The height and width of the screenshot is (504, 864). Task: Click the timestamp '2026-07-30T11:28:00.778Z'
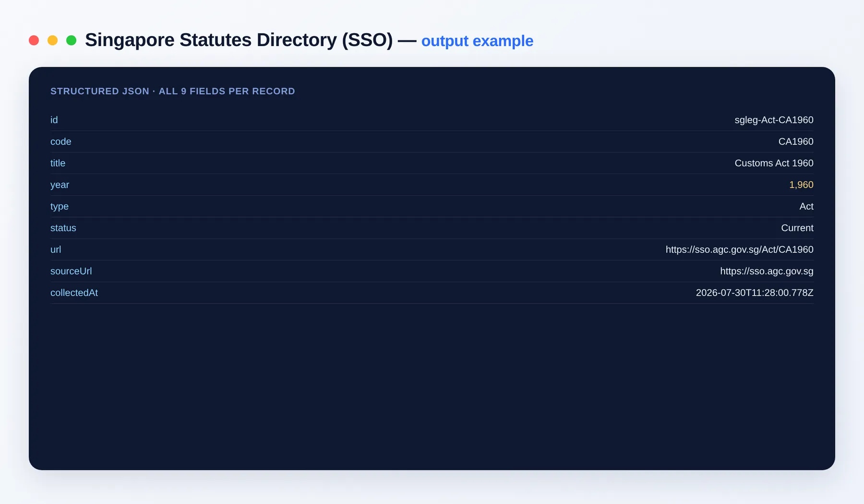[x=755, y=293]
